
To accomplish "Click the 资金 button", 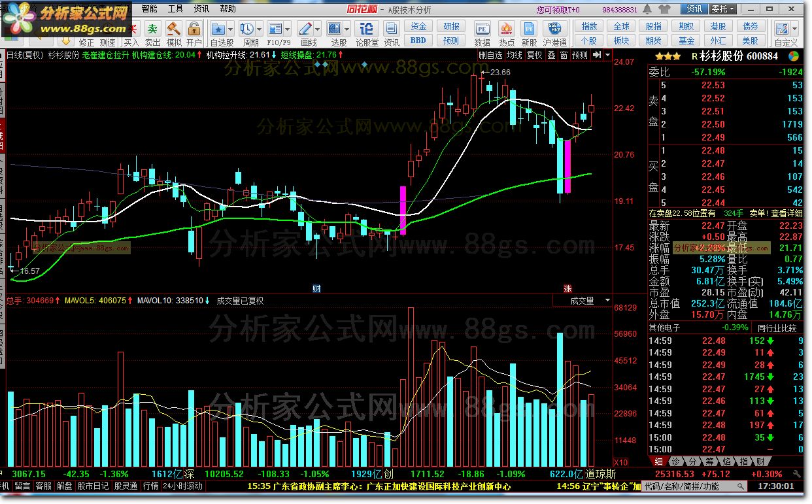I will 418,27.
